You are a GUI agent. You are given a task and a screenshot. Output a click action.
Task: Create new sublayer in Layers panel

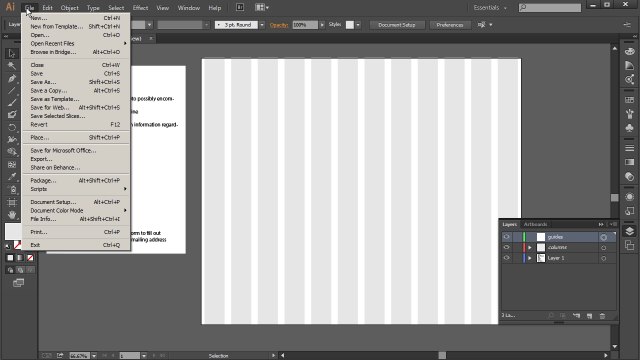576,316
